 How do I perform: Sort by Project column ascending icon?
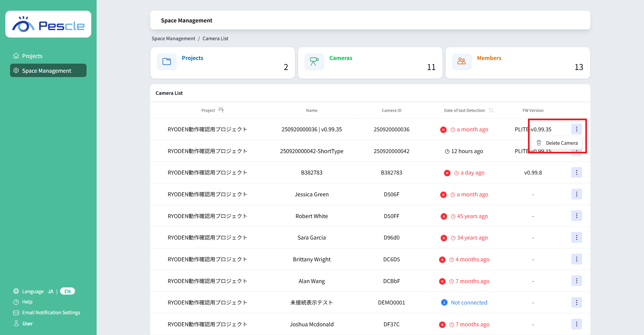coord(221,110)
